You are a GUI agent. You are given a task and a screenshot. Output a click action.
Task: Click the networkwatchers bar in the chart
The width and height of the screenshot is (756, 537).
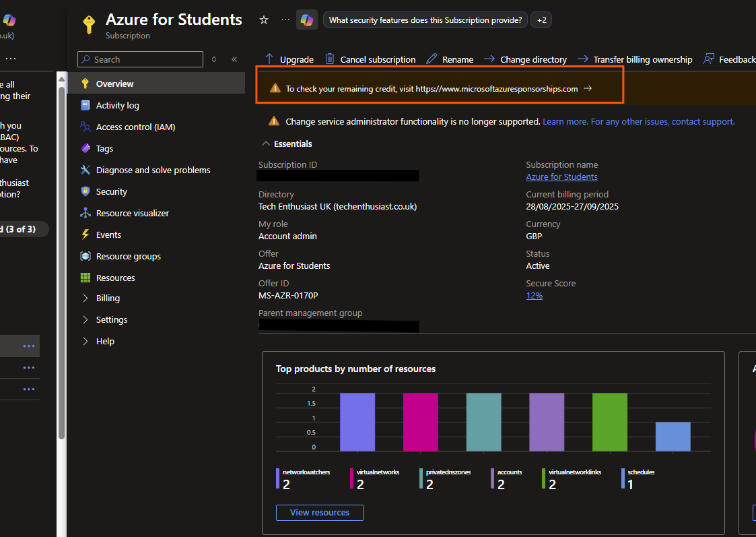357,422
